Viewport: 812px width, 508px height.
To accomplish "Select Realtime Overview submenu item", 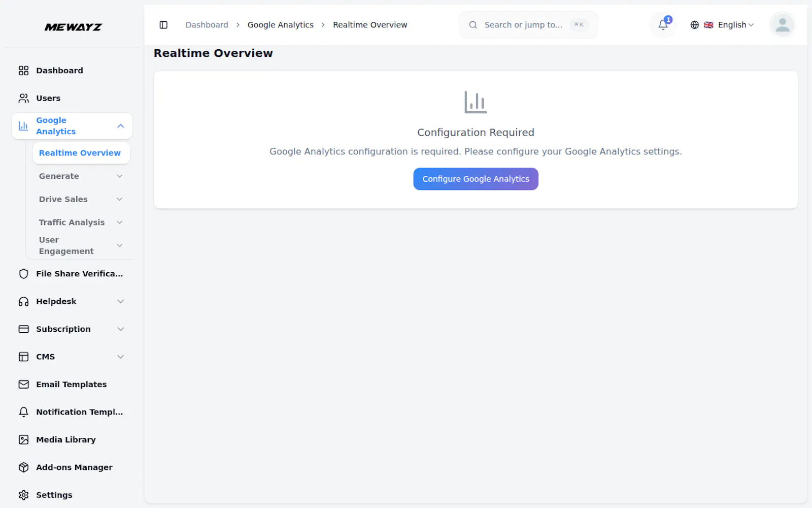I will [x=81, y=153].
